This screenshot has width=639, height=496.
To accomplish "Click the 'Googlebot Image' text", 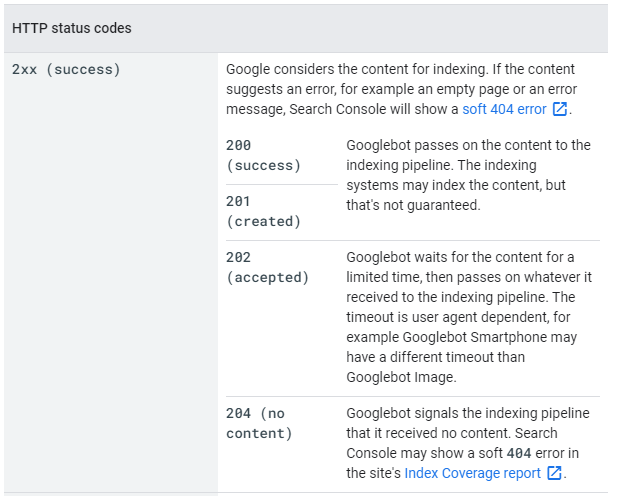I will pos(399,377).
